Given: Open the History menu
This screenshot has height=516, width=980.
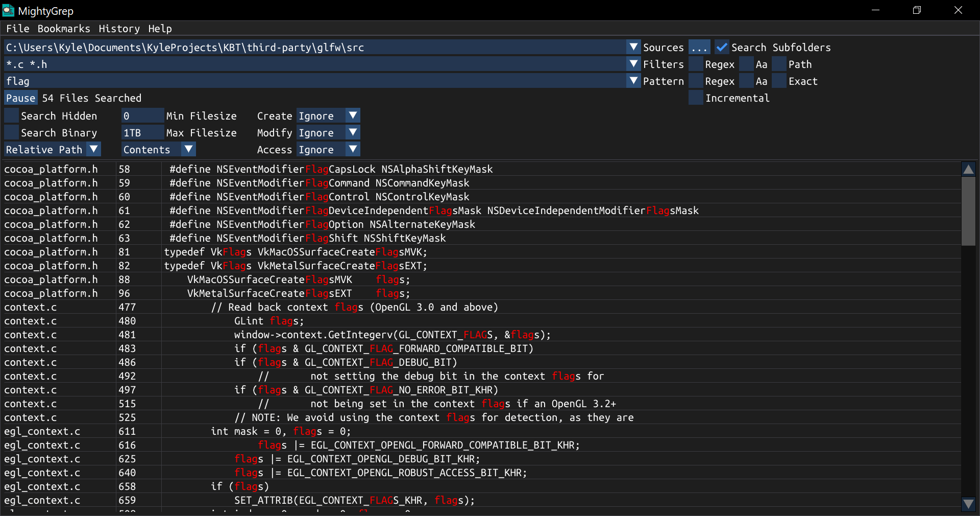Looking at the screenshot, I should [119, 29].
